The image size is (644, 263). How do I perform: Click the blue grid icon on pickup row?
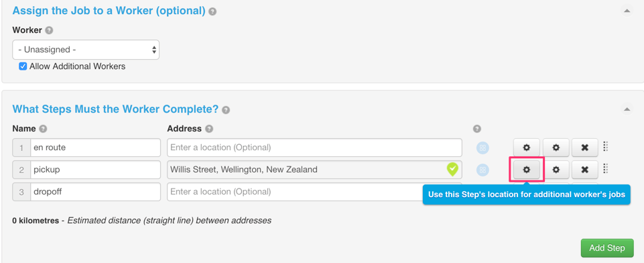(483, 170)
